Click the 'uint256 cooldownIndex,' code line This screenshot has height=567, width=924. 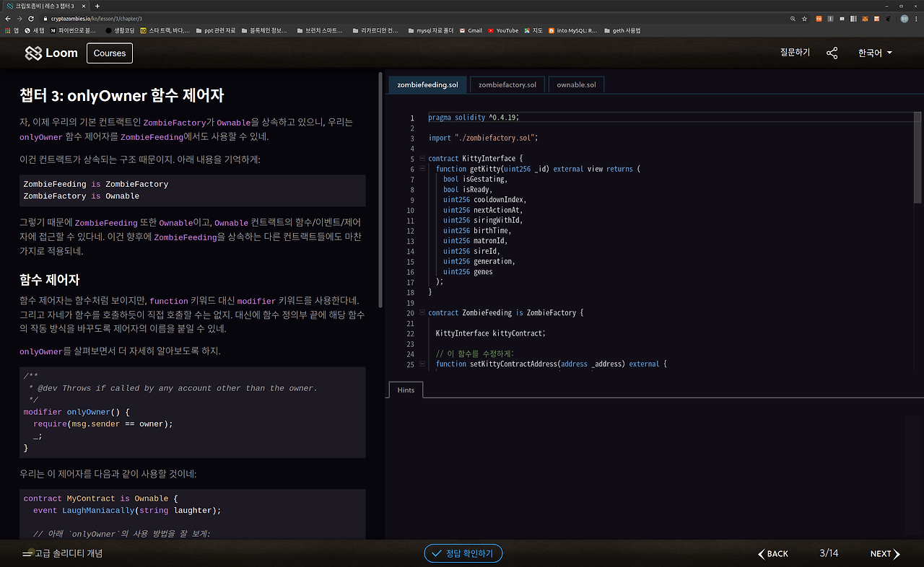485,200
